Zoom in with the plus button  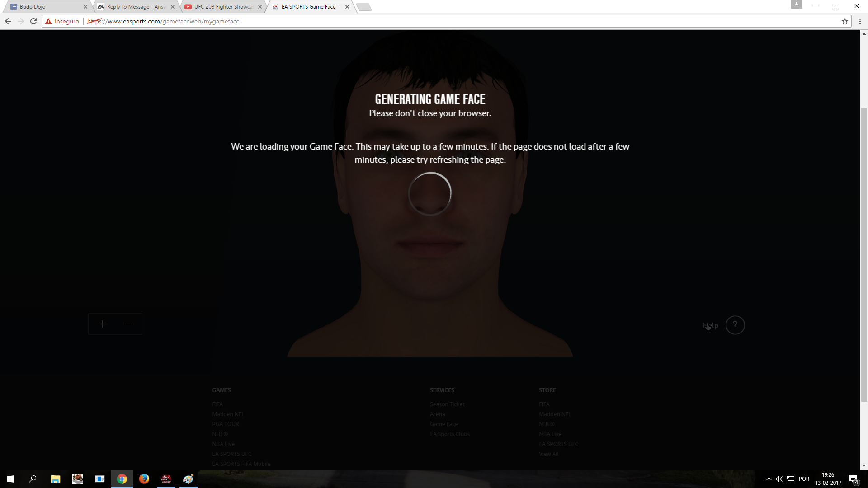(x=102, y=324)
